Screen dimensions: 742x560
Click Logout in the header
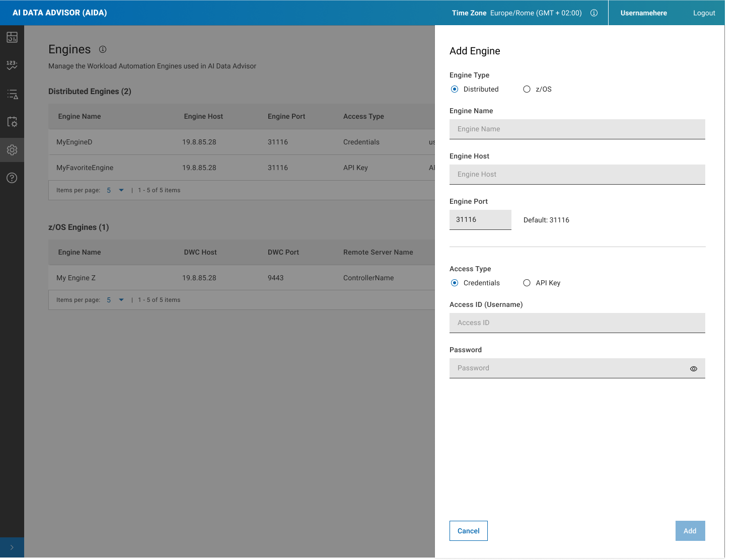[x=704, y=13]
